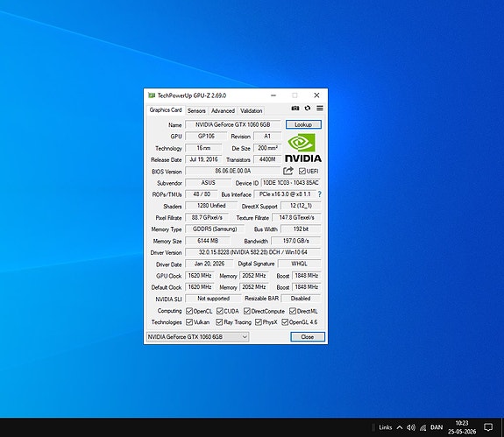This screenshot has width=504, height=437.
Task: Toggle the UEFI checkbox
Action: [x=302, y=171]
